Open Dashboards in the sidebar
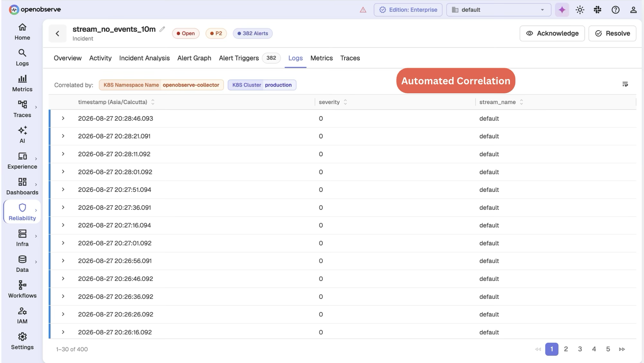The image size is (644, 363). 22,186
